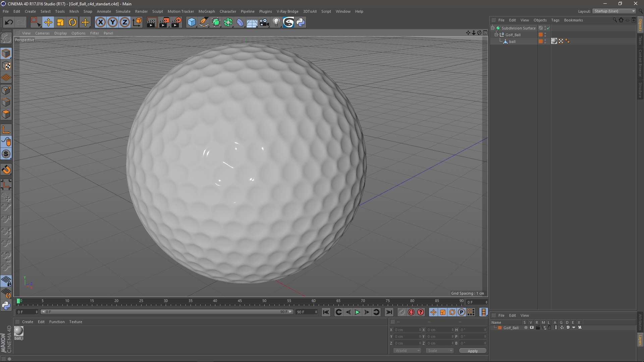Image resolution: width=644 pixels, height=362 pixels.
Task: Collapse the Subdivision Surface tree node
Action: pos(493,28)
